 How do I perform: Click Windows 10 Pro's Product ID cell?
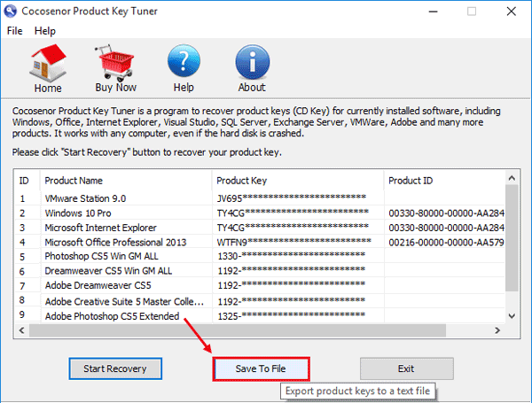tap(446, 213)
